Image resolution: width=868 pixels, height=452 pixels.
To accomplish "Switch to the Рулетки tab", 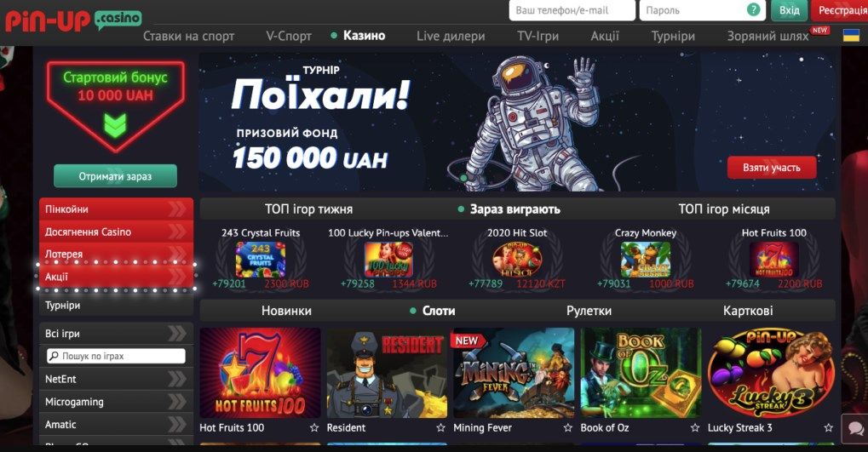I will point(589,311).
